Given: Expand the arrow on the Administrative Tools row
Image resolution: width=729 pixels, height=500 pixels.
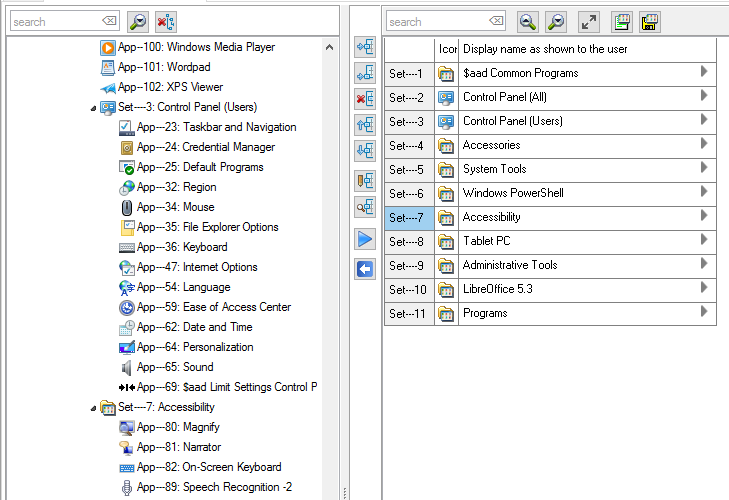Looking at the screenshot, I should 704,264.
